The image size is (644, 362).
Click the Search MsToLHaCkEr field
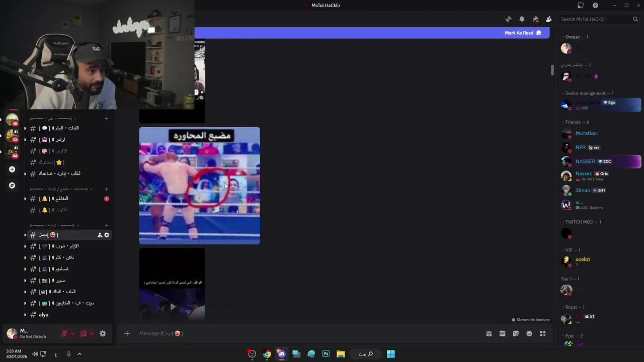(x=599, y=19)
